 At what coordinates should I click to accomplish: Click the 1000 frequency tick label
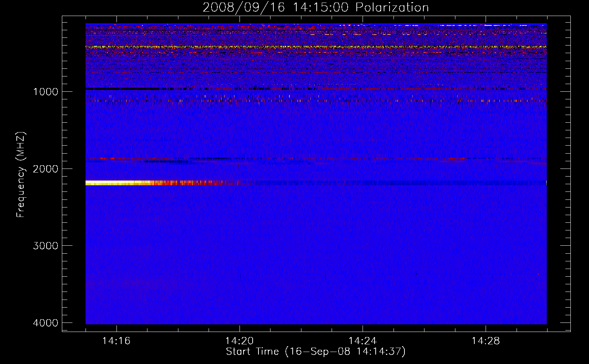[46, 92]
